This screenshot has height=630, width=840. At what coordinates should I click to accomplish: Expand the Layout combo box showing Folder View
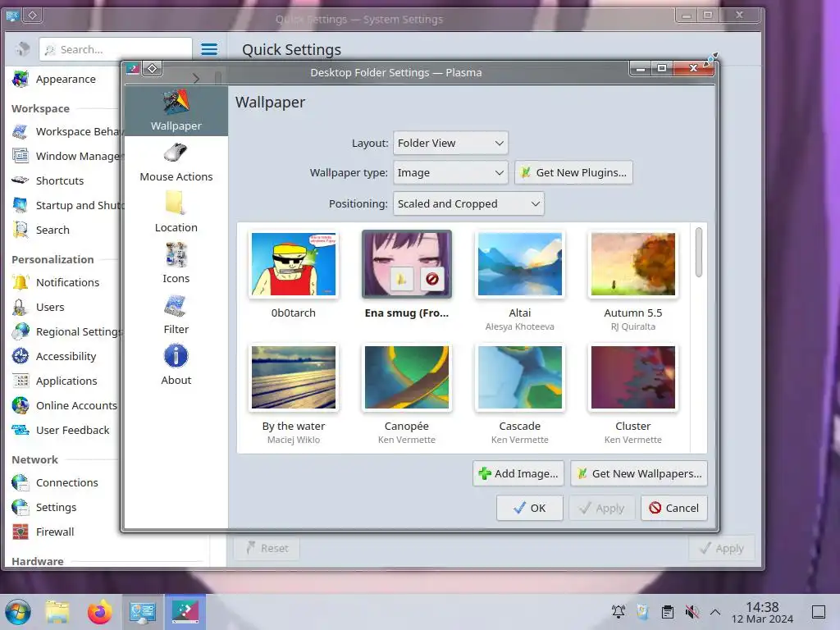click(450, 143)
